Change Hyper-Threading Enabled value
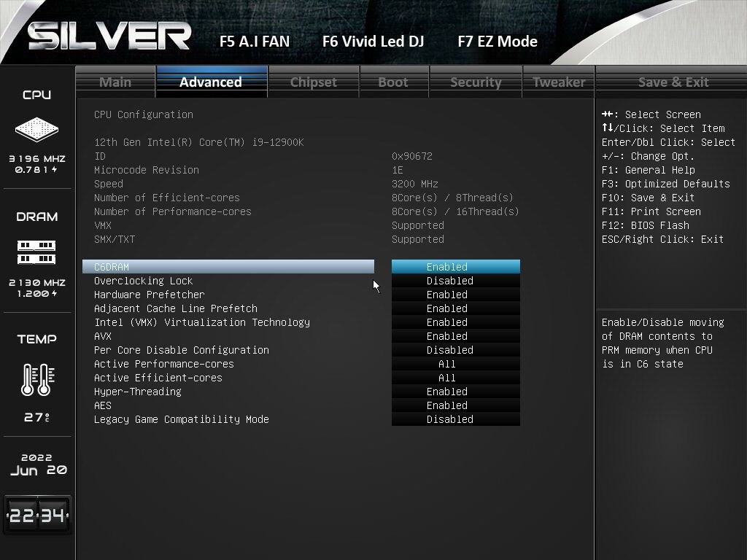747x560 pixels. pos(455,391)
